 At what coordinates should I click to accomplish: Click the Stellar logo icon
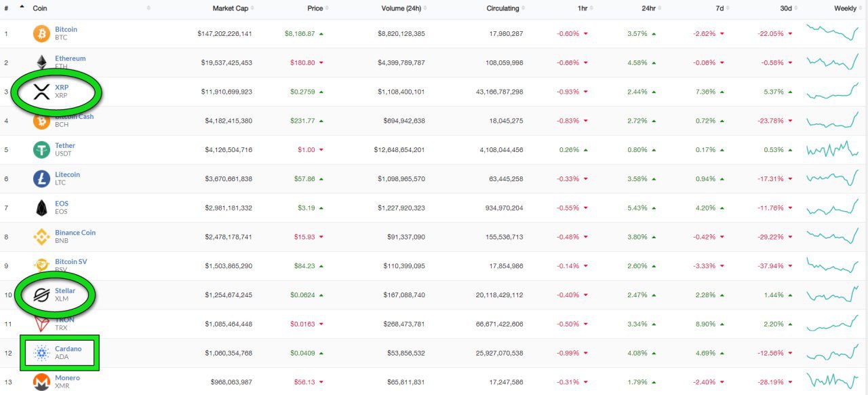(42, 295)
